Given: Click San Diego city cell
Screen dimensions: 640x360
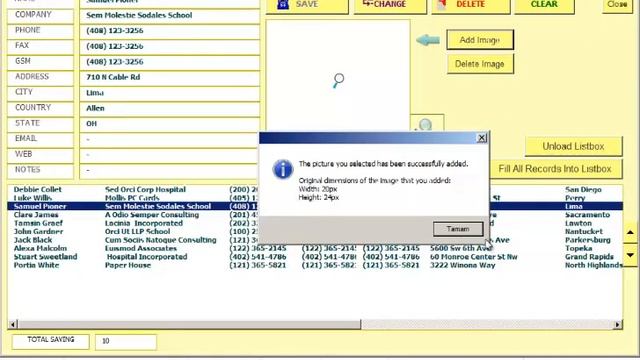Looking at the screenshot, I should pos(583,189).
